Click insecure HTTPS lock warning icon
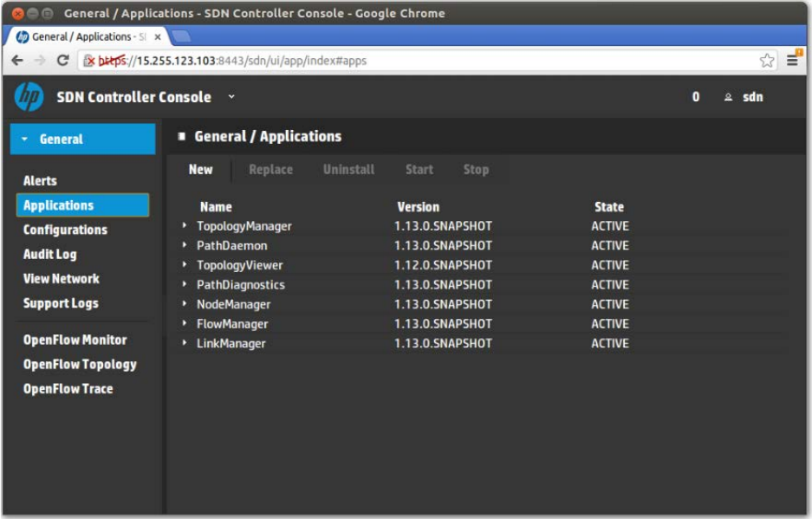The image size is (812, 519). (x=88, y=61)
